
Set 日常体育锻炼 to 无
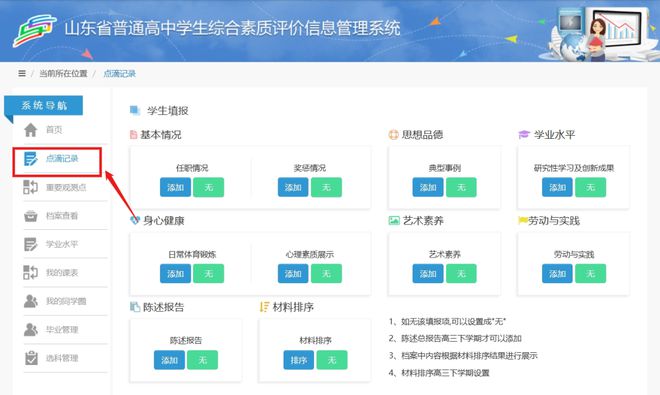point(208,274)
